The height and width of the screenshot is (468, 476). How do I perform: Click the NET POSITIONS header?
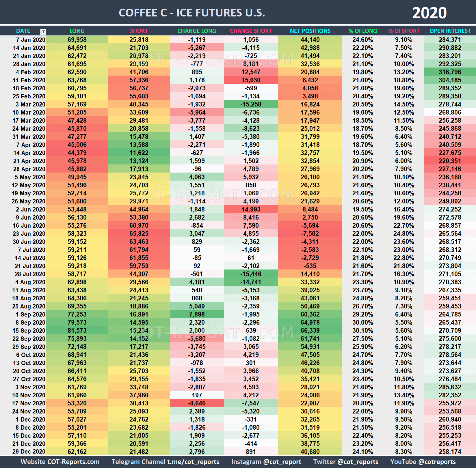tap(310, 31)
